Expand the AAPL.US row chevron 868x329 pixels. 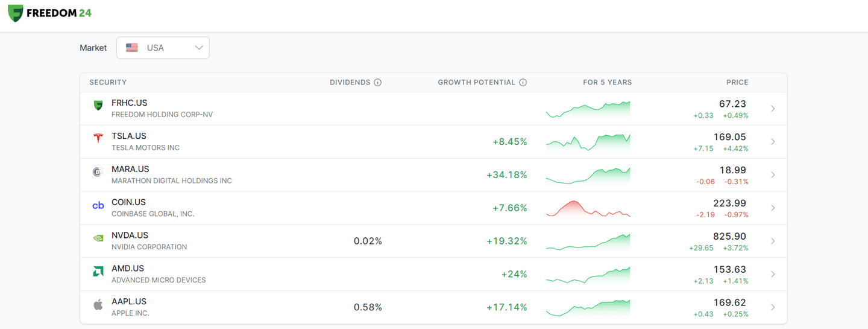pyautogui.click(x=773, y=307)
